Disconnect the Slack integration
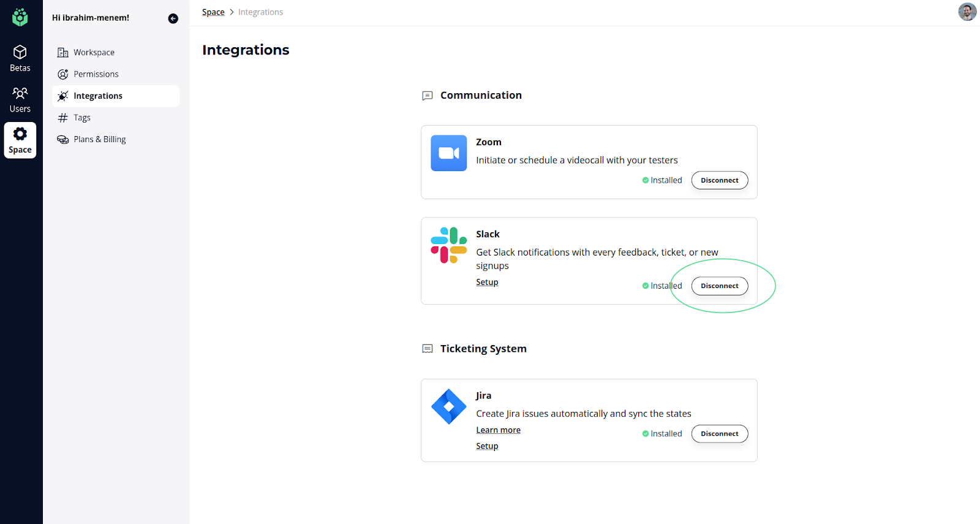Viewport: 980px width, 524px height. pos(719,286)
